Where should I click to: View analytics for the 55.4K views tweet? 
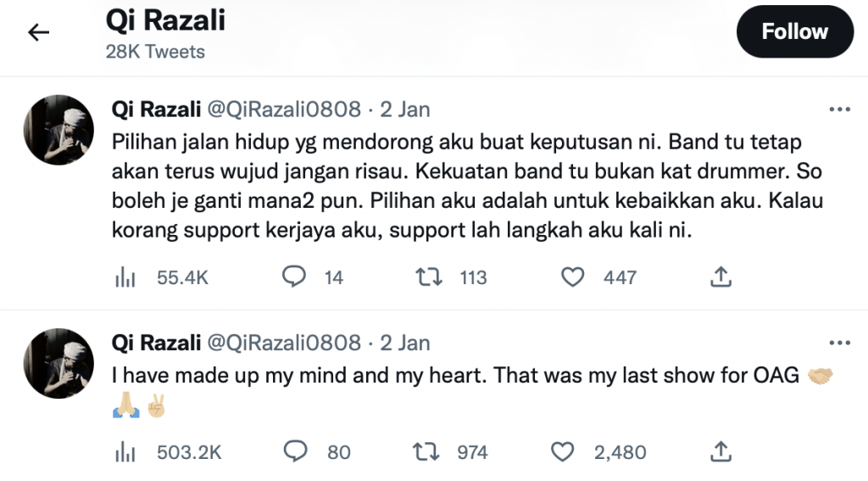click(x=124, y=277)
